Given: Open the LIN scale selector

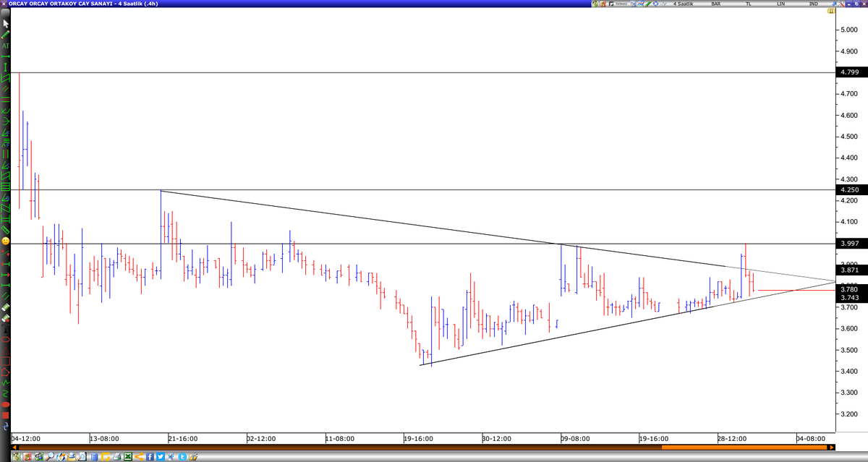Looking at the screenshot, I should (x=780, y=4).
